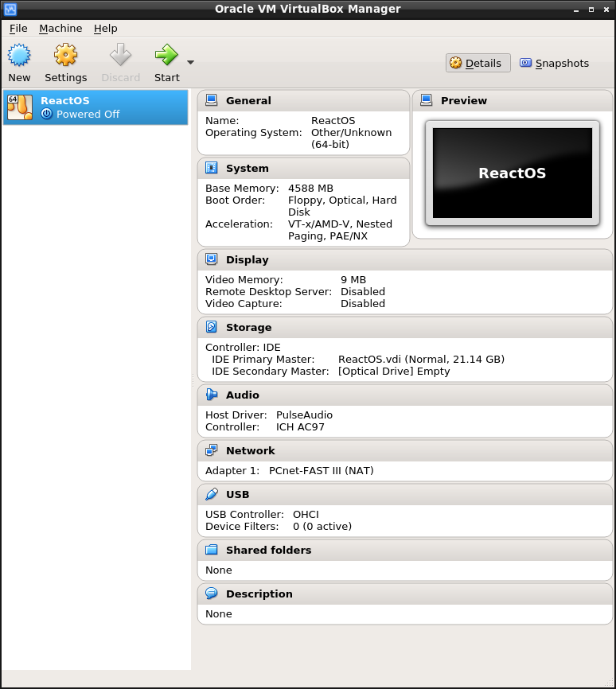Click the Shared folders section folder icon
The height and width of the screenshot is (689, 616).
(x=212, y=550)
